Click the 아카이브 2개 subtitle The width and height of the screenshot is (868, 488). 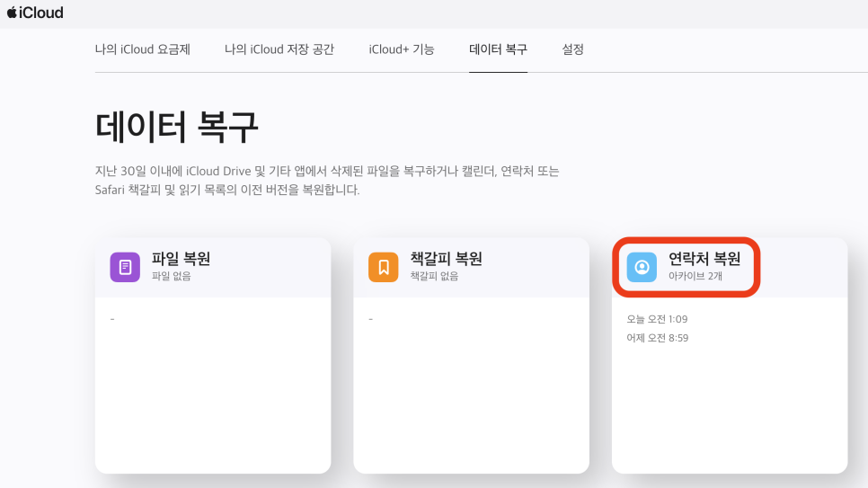695,276
